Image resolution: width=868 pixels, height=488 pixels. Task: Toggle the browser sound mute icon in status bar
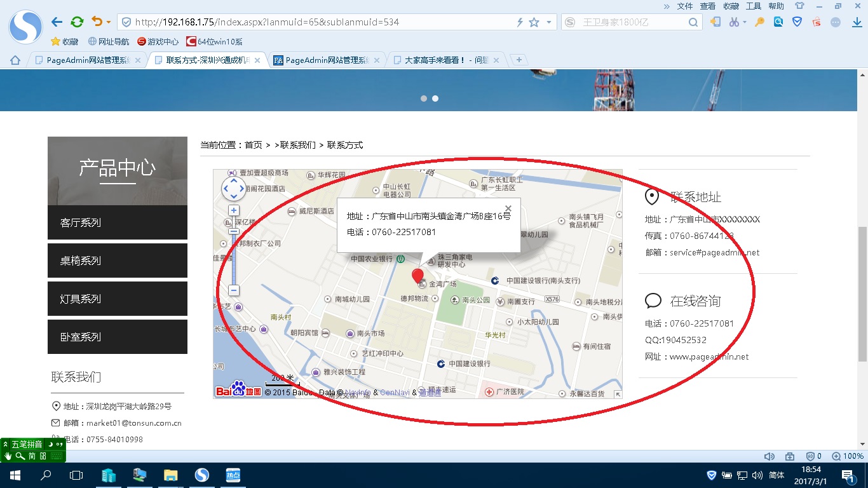769,456
